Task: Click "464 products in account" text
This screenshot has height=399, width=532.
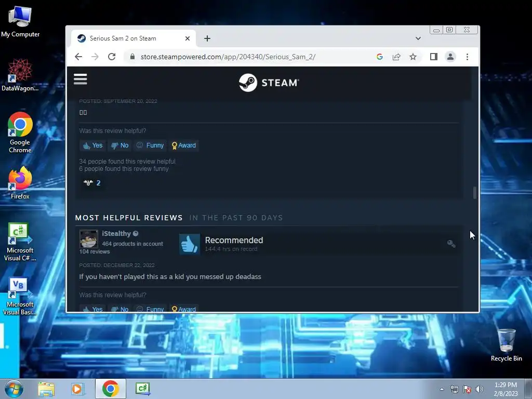Action: click(132, 244)
